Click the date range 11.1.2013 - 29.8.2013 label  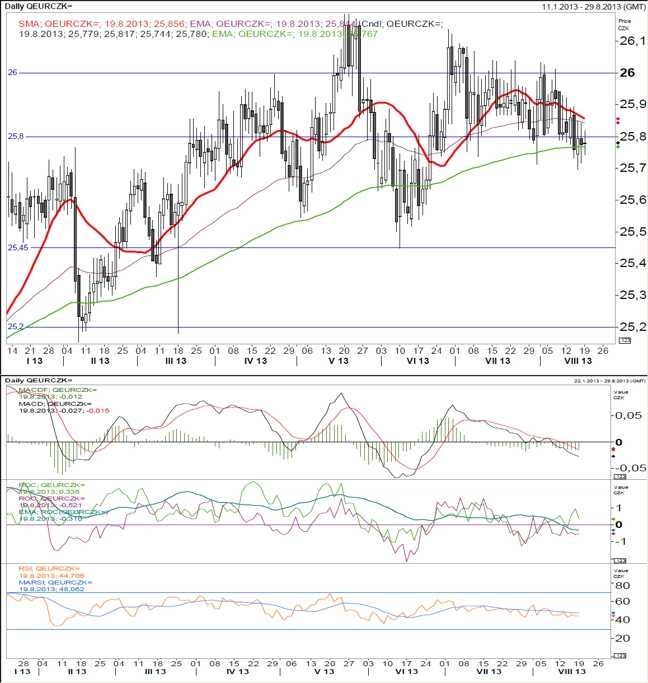(x=594, y=7)
